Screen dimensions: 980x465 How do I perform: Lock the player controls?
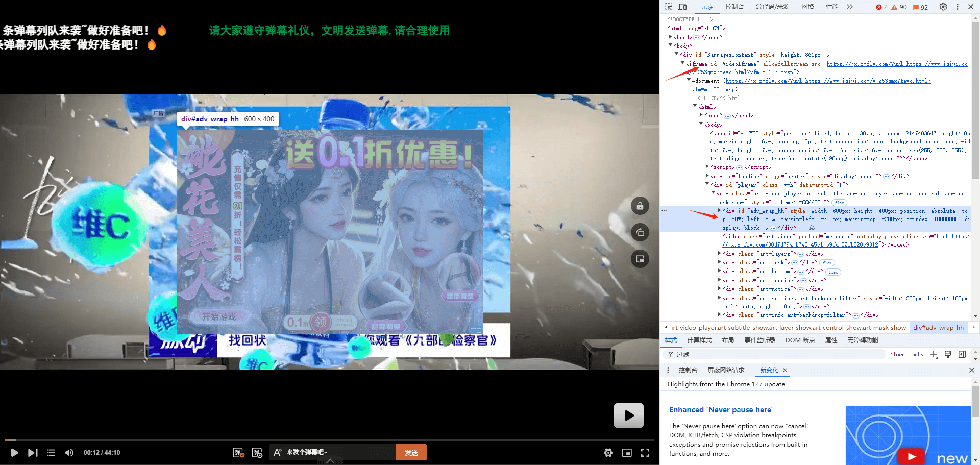click(x=640, y=206)
